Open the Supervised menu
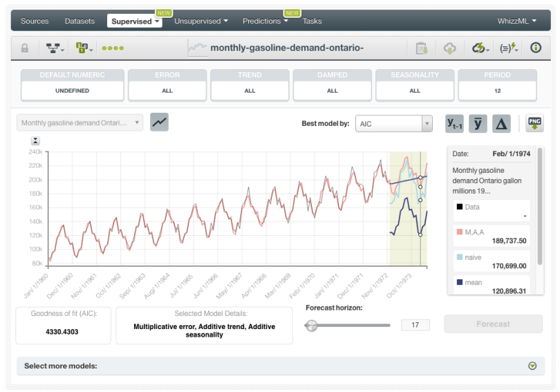 pyautogui.click(x=136, y=21)
